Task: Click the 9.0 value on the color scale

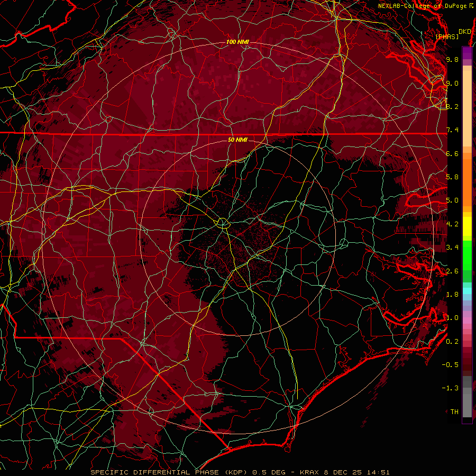Action: tap(452, 83)
